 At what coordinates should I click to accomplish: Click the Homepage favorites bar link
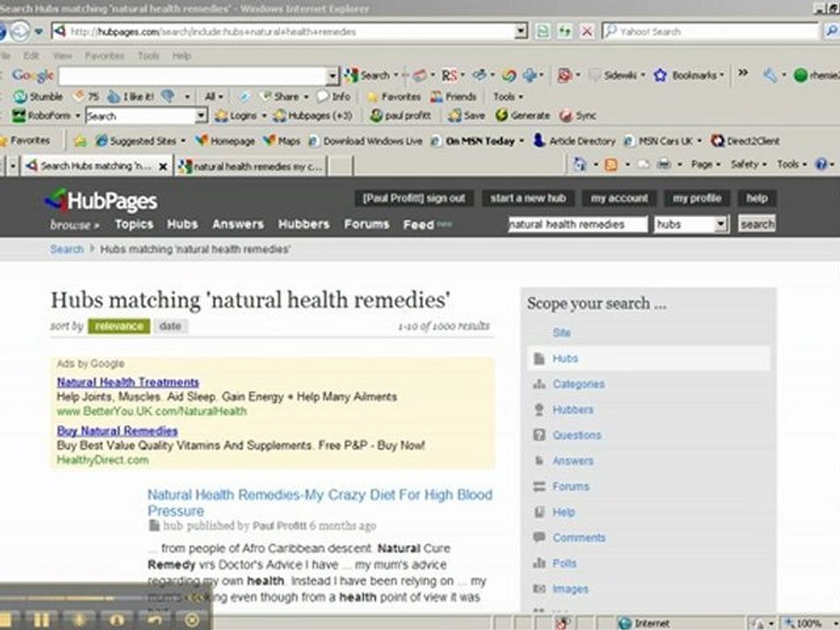[225, 141]
